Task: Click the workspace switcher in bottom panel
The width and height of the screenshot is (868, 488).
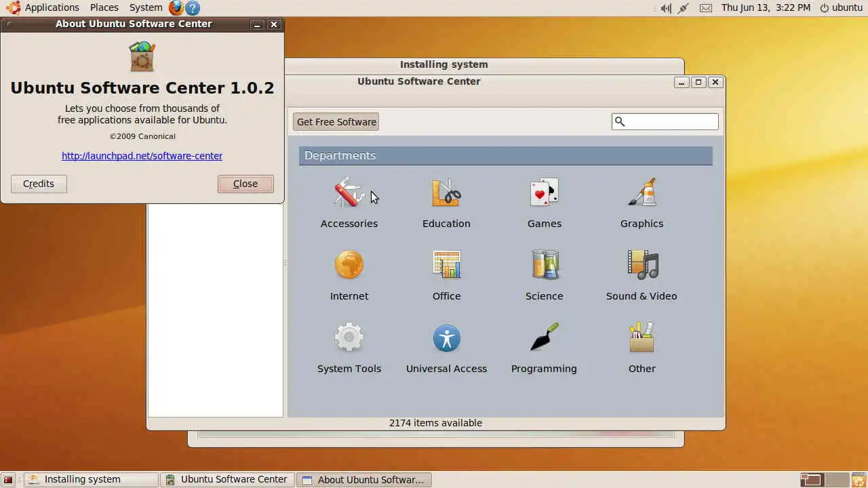Action: coord(824,480)
